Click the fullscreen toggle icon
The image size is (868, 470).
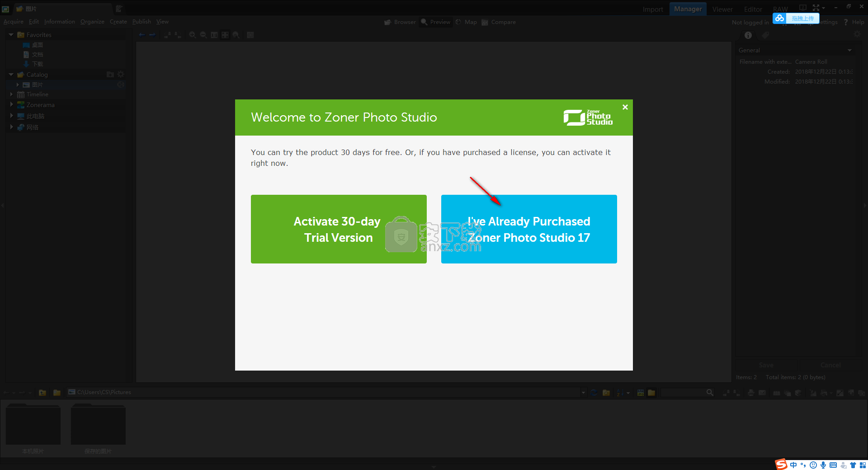coord(816,8)
